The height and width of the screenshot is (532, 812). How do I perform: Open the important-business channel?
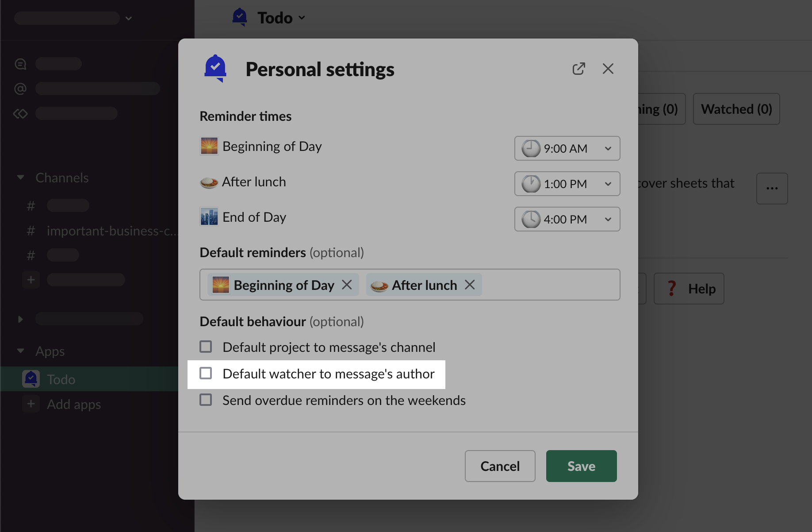111,231
